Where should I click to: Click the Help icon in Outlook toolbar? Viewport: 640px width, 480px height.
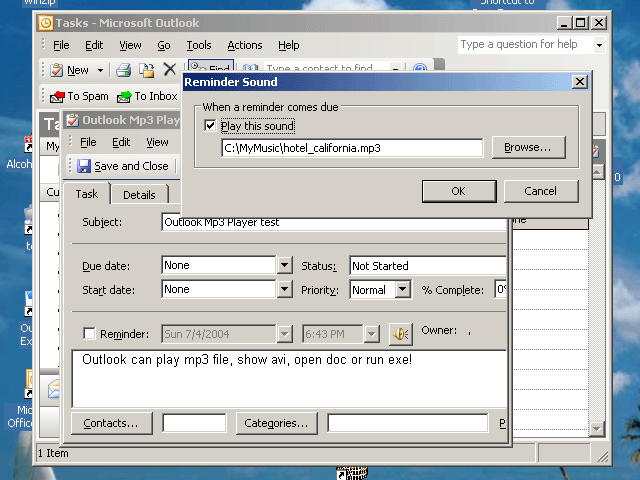click(x=420, y=67)
